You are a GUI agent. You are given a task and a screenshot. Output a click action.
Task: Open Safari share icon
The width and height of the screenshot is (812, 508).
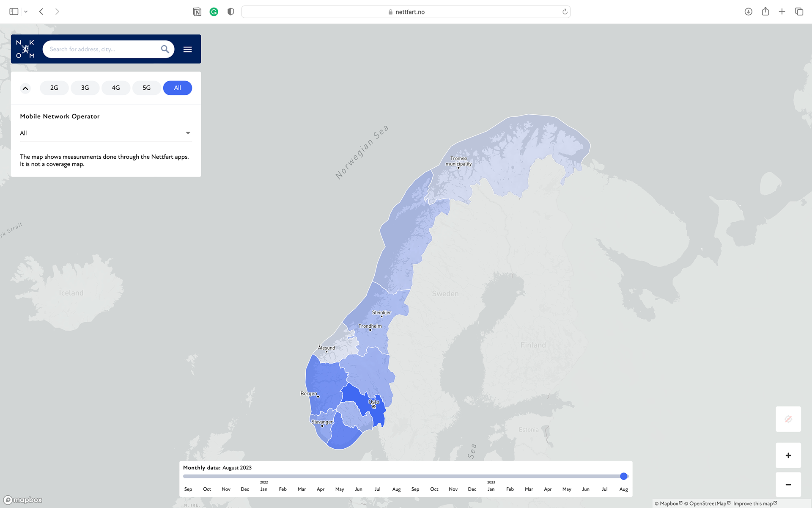point(765,12)
